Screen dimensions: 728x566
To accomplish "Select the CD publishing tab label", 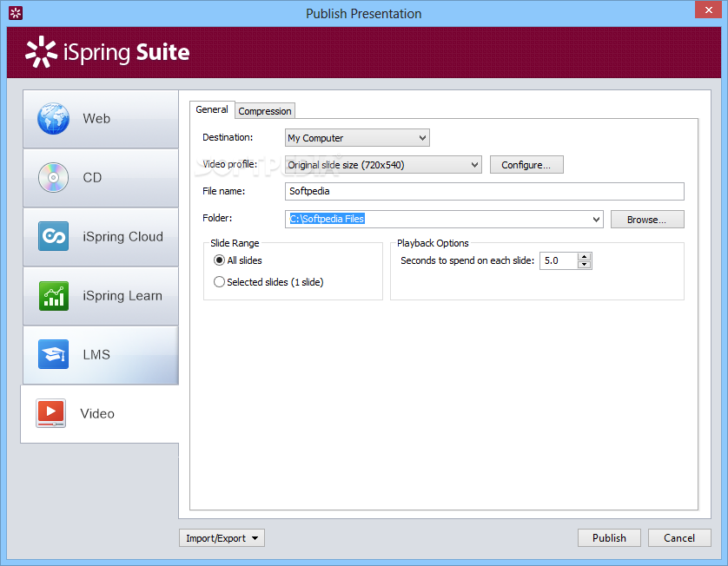I will click(x=92, y=178).
